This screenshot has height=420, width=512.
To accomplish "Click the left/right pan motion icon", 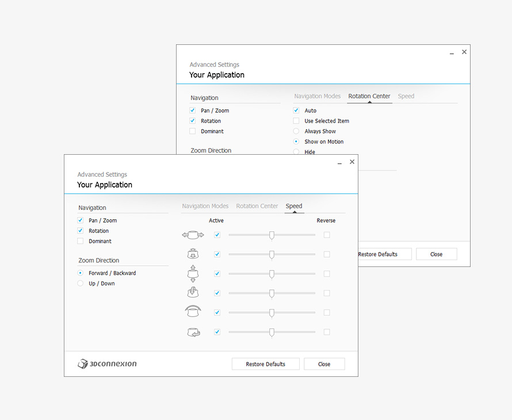I will click(193, 235).
